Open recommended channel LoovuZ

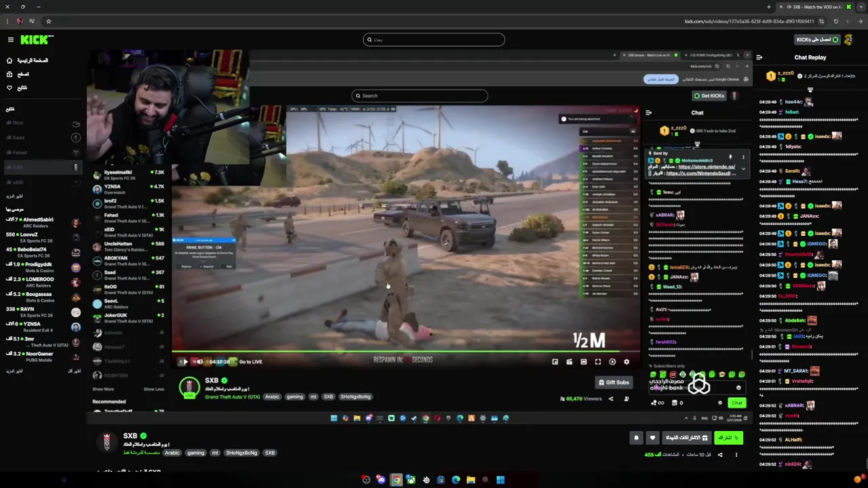click(x=42, y=237)
